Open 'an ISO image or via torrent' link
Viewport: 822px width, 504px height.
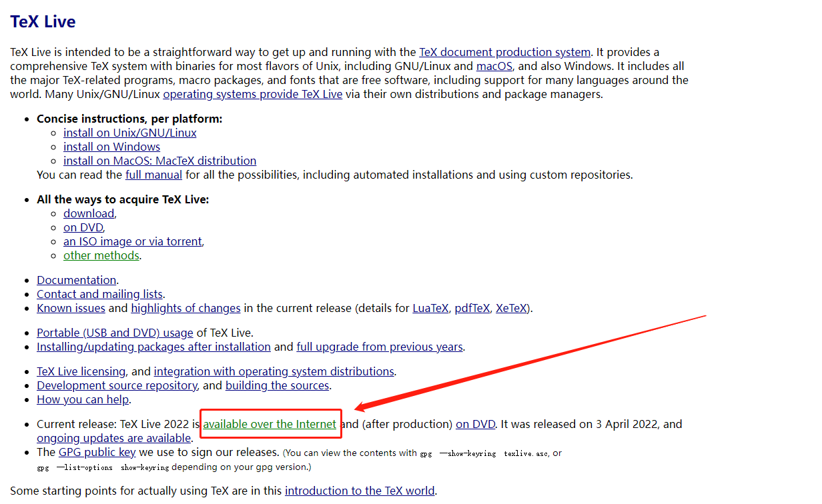pos(133,241)
